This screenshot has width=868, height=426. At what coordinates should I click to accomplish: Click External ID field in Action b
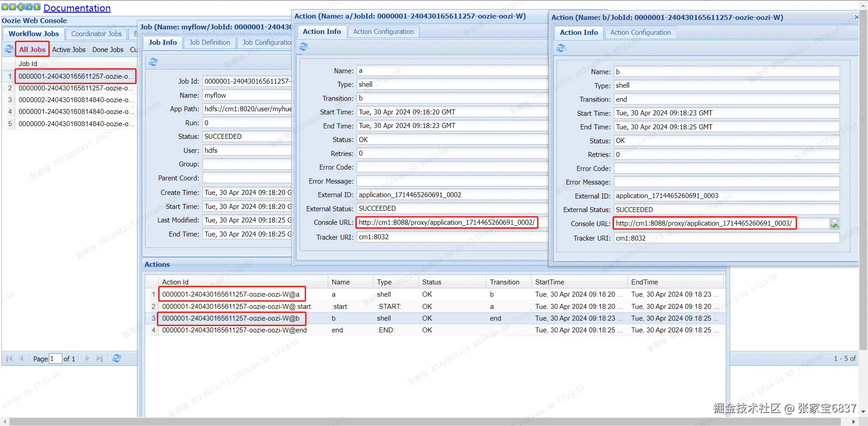[x=726, y=195]
